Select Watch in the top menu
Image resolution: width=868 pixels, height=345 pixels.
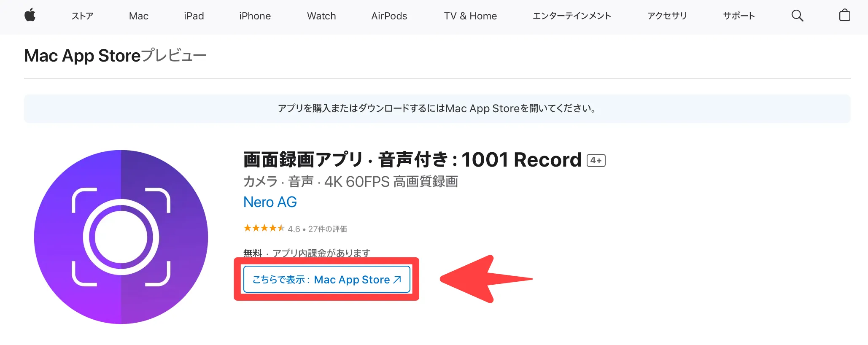pyautogui.click(x=321, y=16)
